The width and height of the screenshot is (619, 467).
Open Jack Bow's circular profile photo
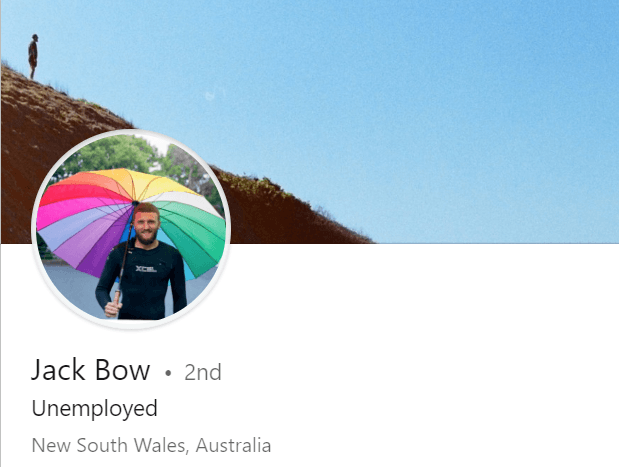[x=131, y=229]
